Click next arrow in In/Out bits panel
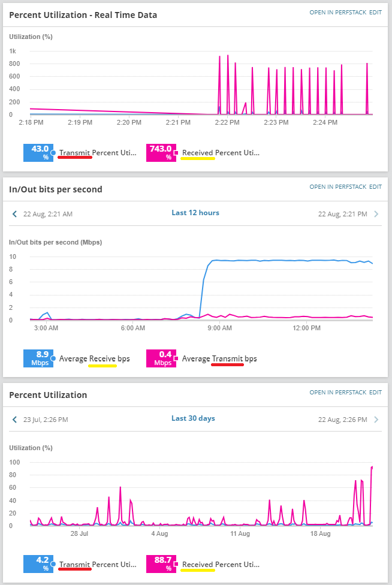 376,213
